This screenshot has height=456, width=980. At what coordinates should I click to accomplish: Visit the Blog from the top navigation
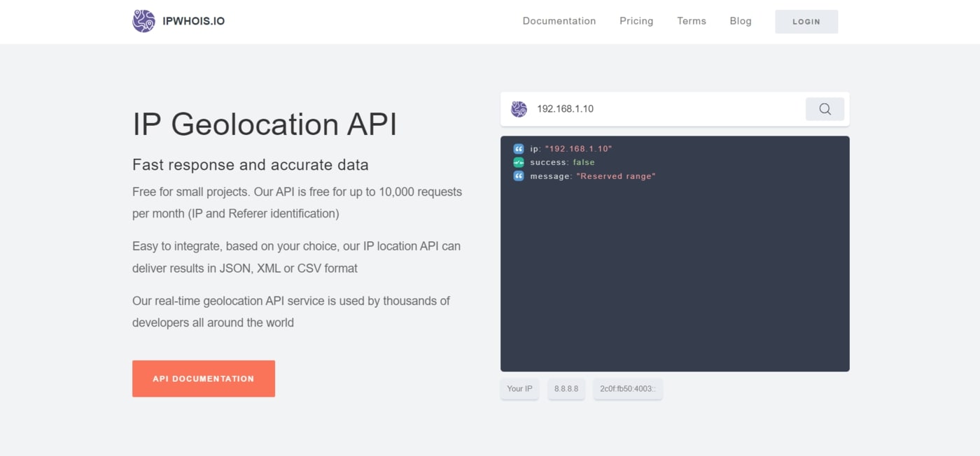(741, 21)
